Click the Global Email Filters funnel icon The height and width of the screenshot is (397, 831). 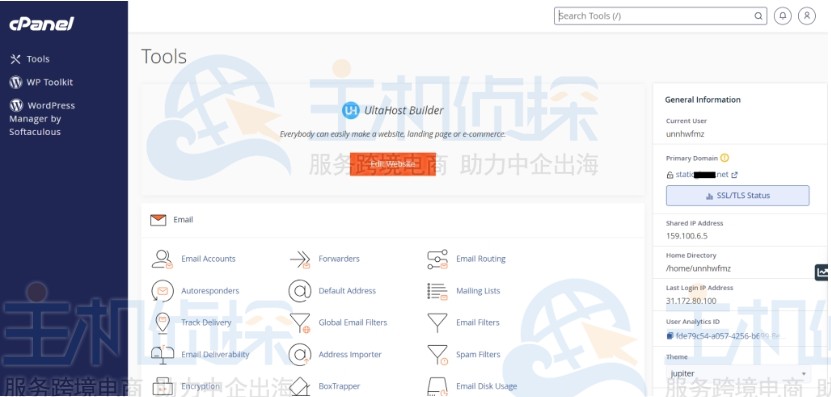[x=300, y=322]
